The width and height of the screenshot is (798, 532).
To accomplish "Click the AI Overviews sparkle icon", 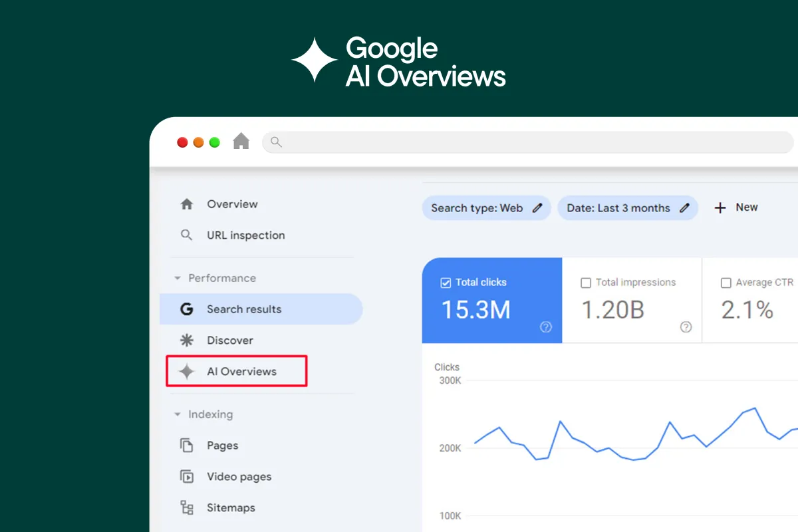I will pos(187,372).
